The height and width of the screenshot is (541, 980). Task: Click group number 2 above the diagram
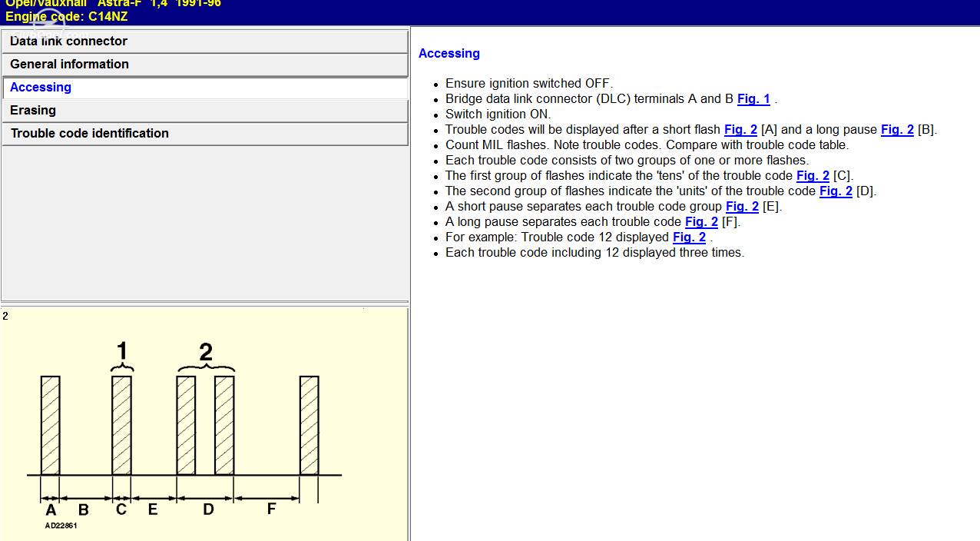(x=206, y=352)
